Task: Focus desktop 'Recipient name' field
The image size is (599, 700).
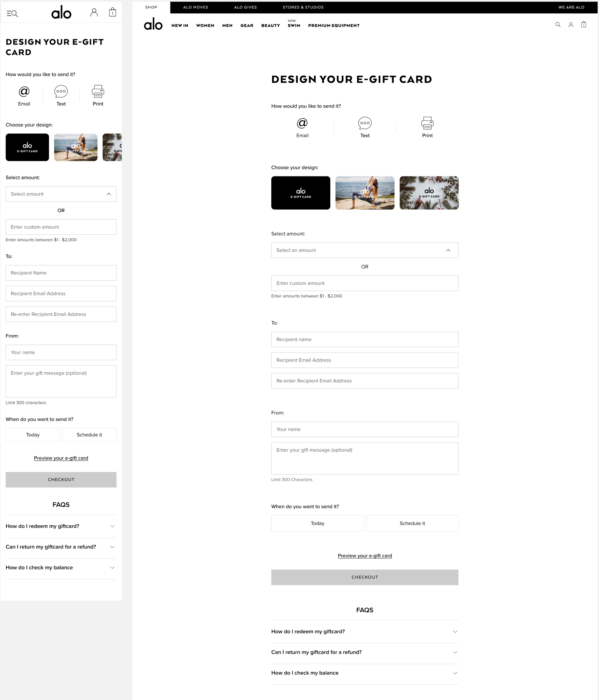Action: (x=365, y=340)
